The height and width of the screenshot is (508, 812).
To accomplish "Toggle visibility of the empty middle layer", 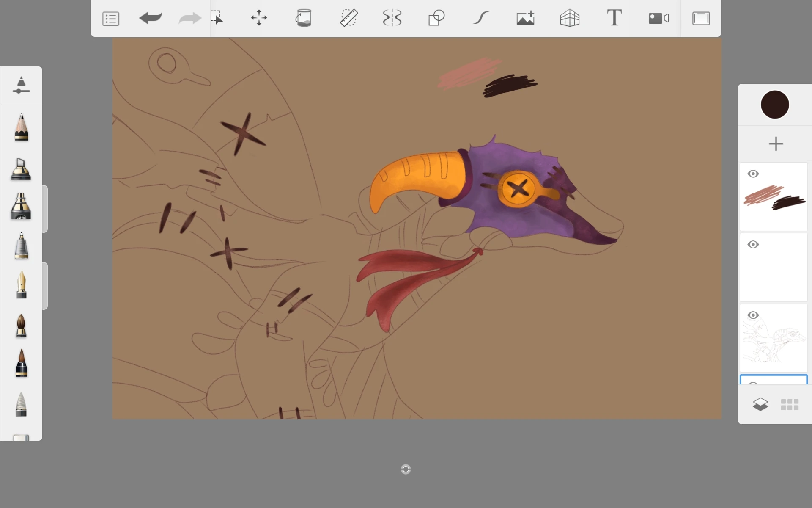I will coord(753,244).
